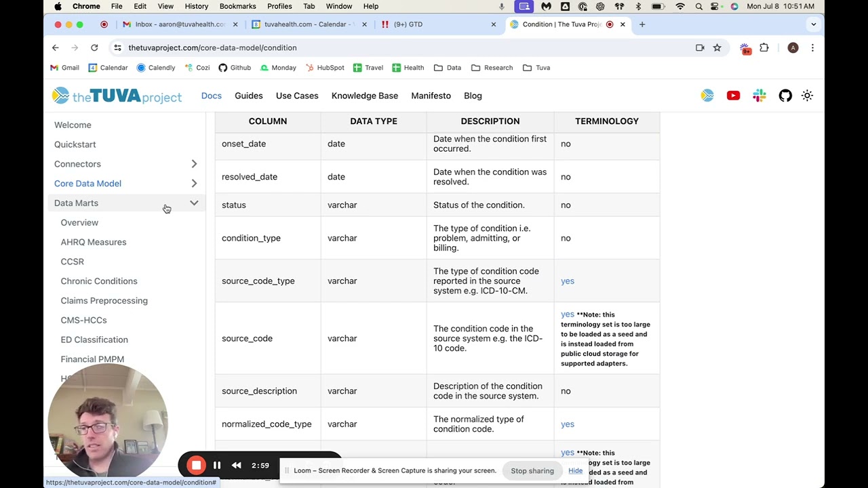Click the Bluetooth menu bar icon
The image size is (868, 488).
coord(638,6)
